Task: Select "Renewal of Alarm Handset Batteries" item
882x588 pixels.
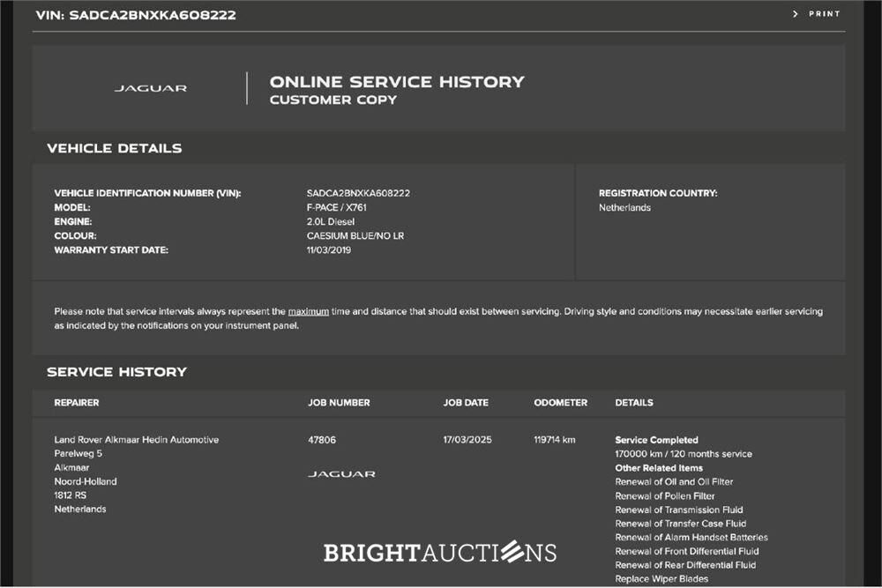Action: (x=691, y=538)
